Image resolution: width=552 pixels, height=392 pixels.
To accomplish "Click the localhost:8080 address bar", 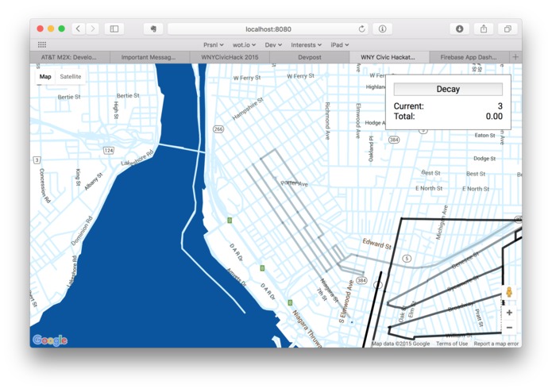I will [268, 29].
